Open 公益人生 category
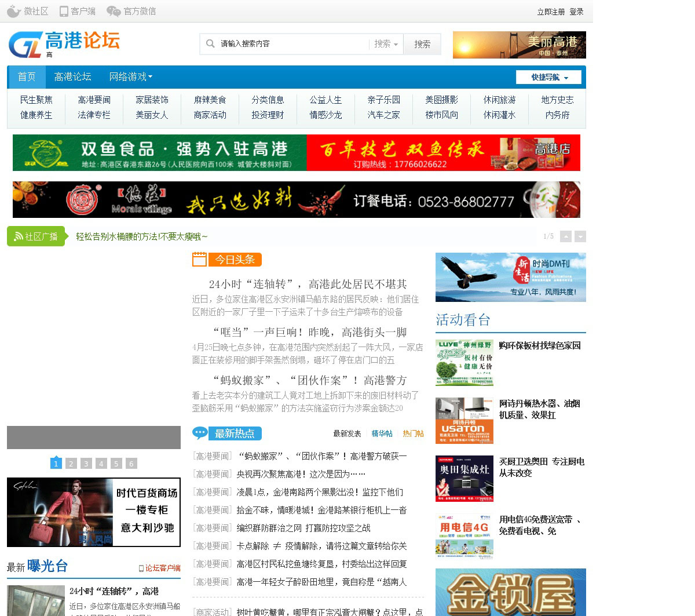Viewport: 695px width, 616px height. (325, 100)
